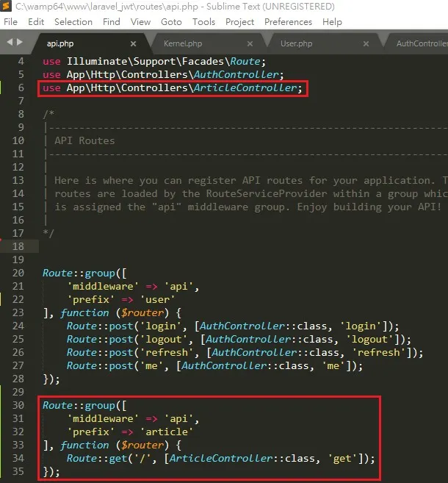
Task: Open the Help menu
Action: point(332,22)
